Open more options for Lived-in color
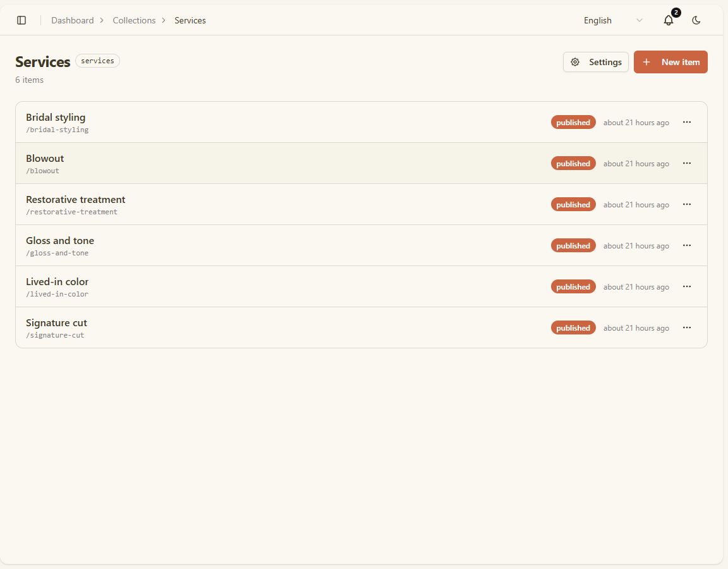This screenshot has height=569, width=728. point(687,286)
